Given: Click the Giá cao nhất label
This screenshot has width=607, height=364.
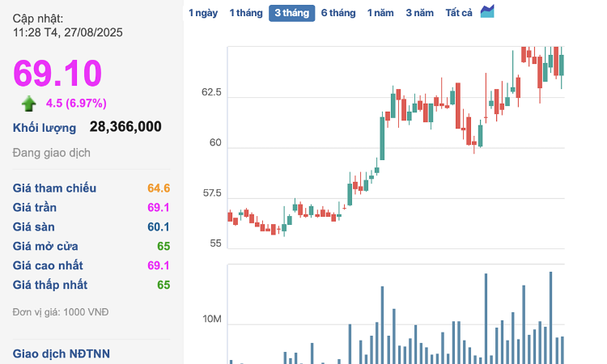Looking at the screenshot, I should (48, 265).
